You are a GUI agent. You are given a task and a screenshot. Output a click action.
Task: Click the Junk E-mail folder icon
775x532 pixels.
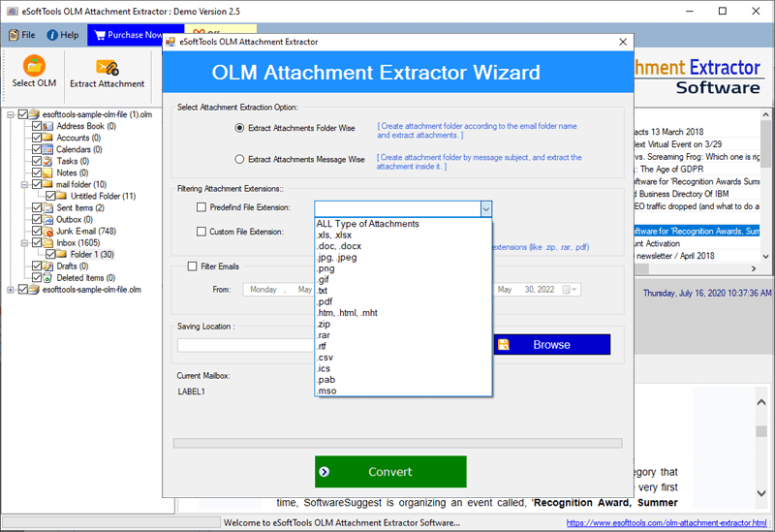pyautogui.click(x=47, y=231)
